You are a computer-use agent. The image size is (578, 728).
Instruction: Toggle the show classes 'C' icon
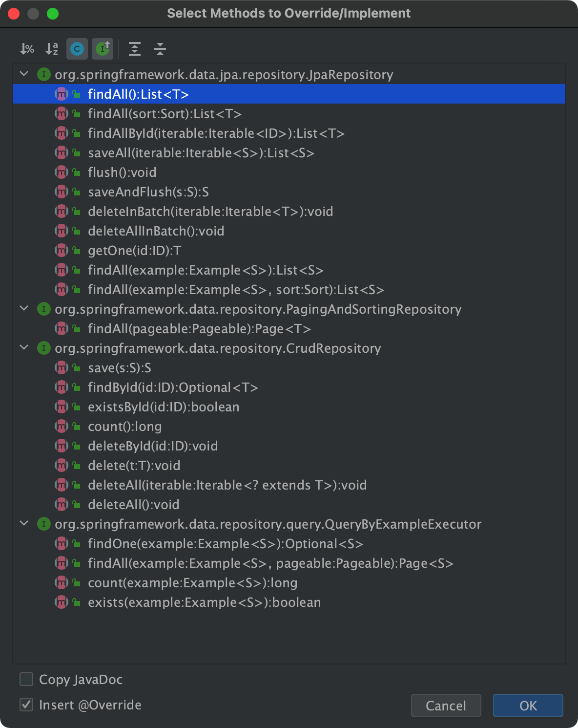pos(77,49)
